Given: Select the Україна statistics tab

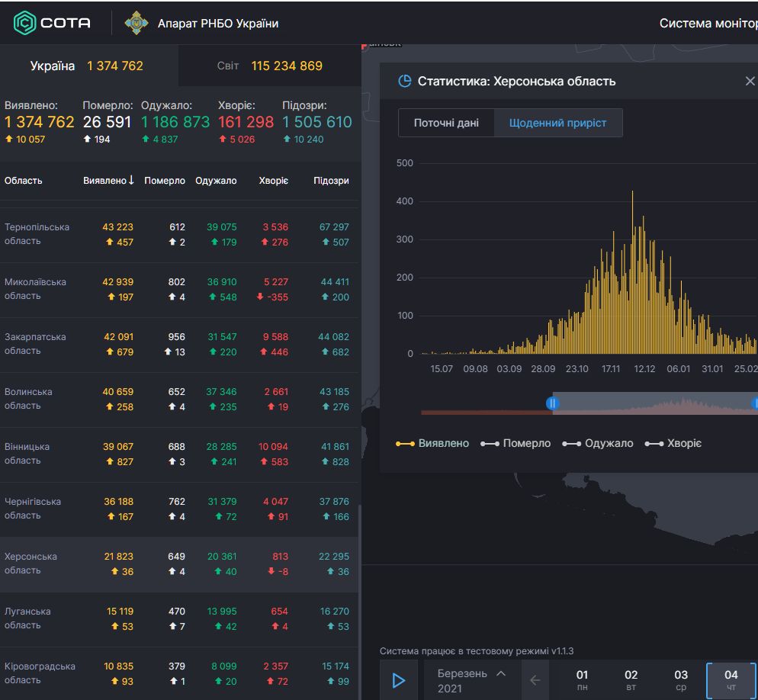Looking at the screenshot, I should 87,66.
